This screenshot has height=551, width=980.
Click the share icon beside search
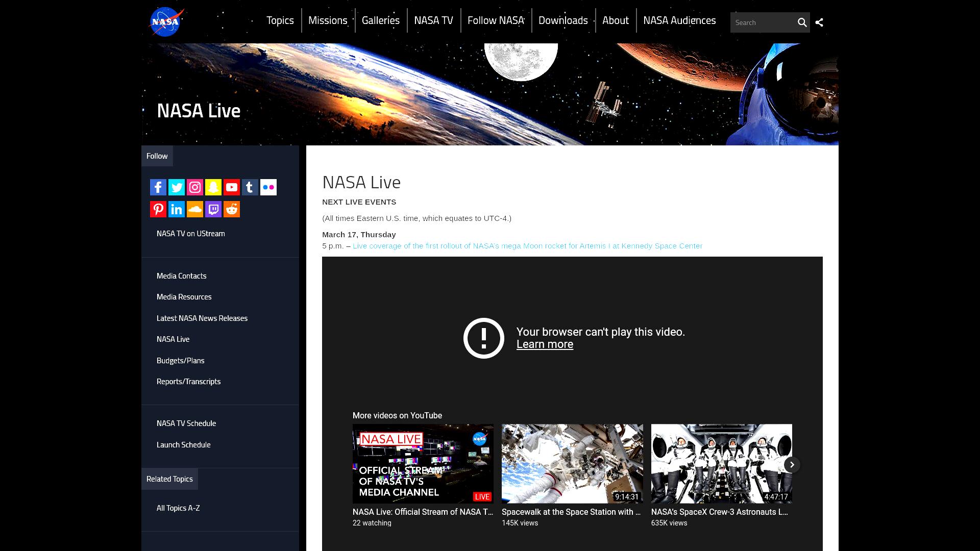tap(819, 22)
